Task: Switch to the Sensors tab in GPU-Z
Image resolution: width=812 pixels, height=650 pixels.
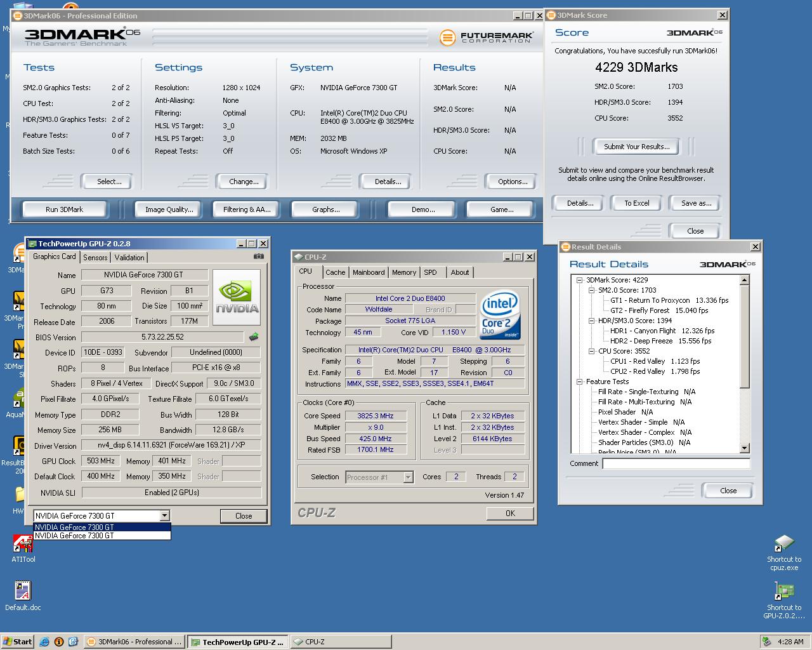Action: [x=95, y=258]
